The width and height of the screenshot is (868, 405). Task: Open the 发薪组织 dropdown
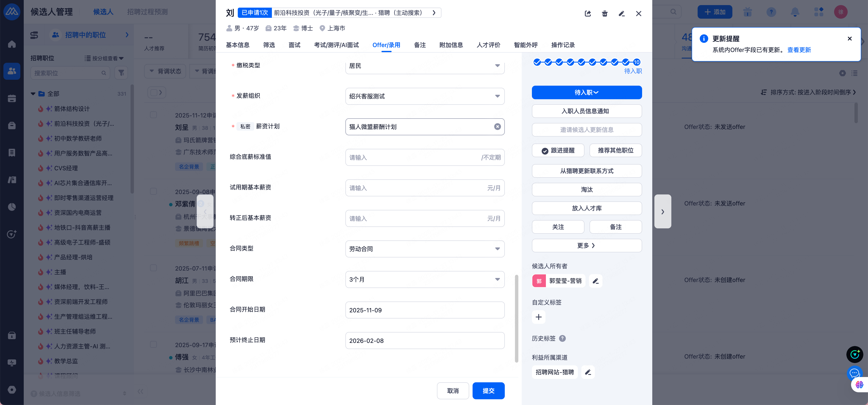coord(424,96)
